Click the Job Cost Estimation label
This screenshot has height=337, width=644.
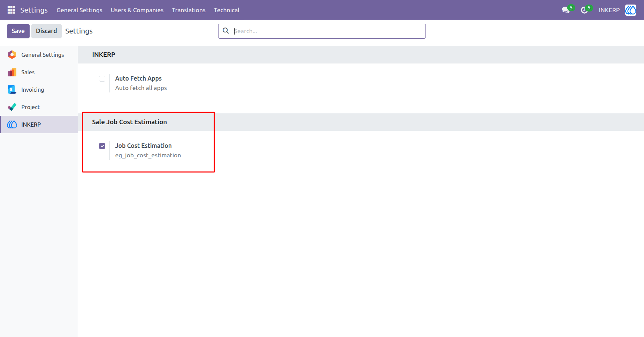[x=143, y=146]
